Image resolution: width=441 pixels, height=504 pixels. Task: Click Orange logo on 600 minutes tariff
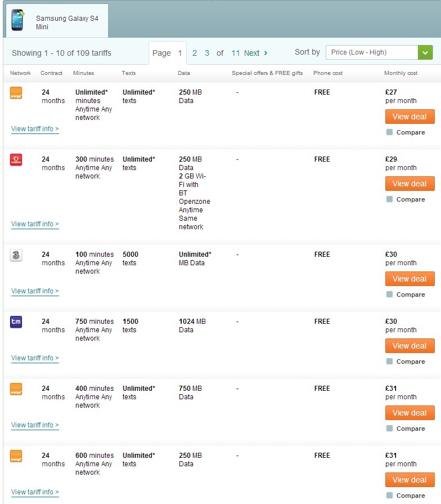pos(16,456)
